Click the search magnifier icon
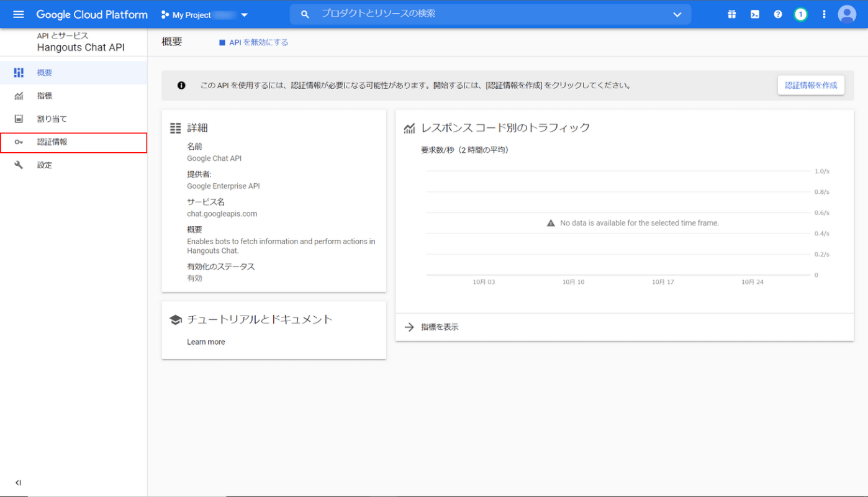Screen dimensions: 868x497 [305, 14]
